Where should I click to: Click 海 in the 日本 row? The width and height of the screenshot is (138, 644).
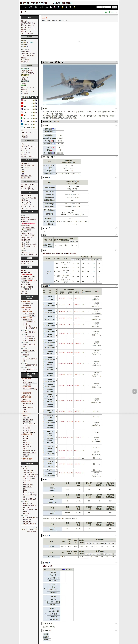[36, 112]
